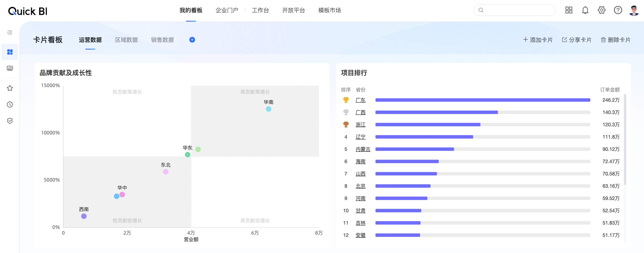The image size is (644, 253).
Task: Click the 华南 scatter data point
Action: 268,109
